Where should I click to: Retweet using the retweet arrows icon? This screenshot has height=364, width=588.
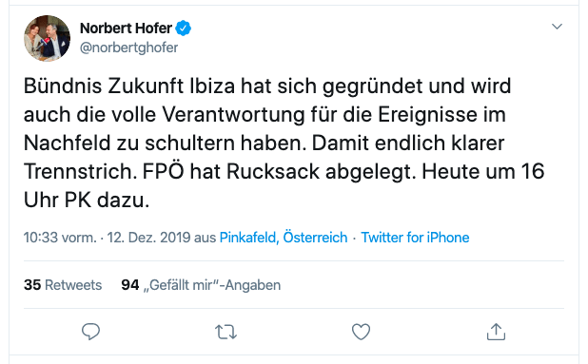point(225,332)
